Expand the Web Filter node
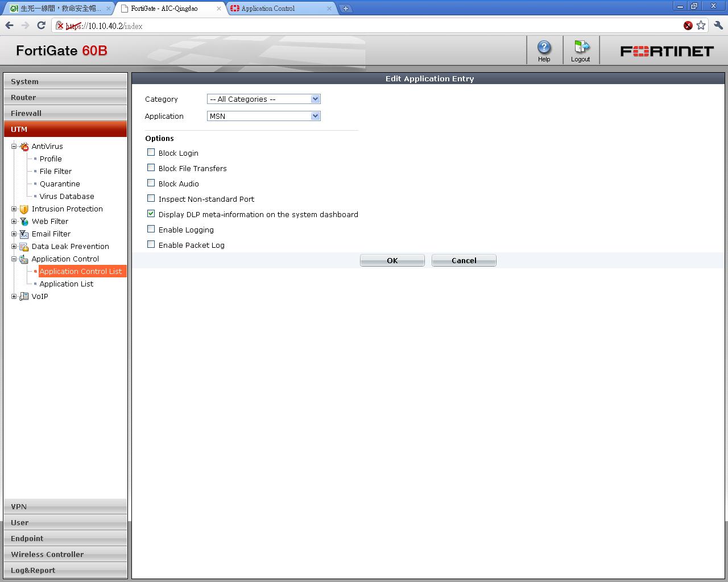The width and height of the screenshot is (728, 582). [x=14, y=222]
